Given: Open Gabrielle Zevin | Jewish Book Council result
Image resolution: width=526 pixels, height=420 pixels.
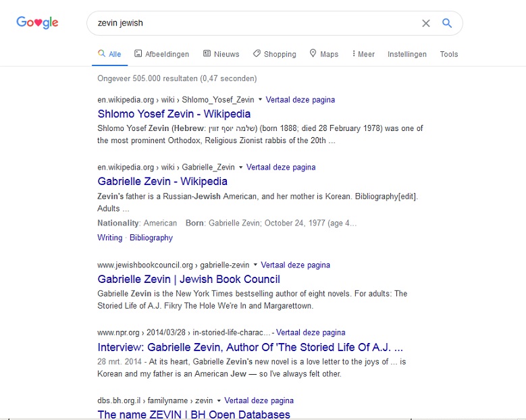Looking at the screenshot, I should pyautogui.click(x=188, y=279).
